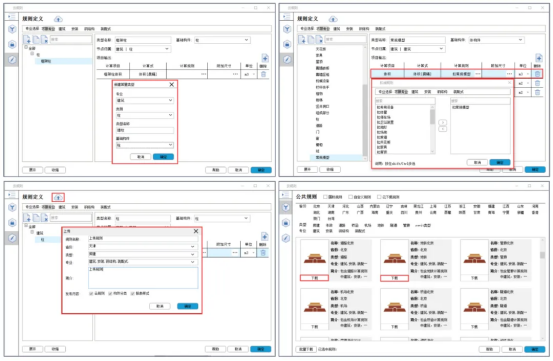Expand the 省份 dropdown showing 天津 in the upload dialog

click(x=142, y=246)
